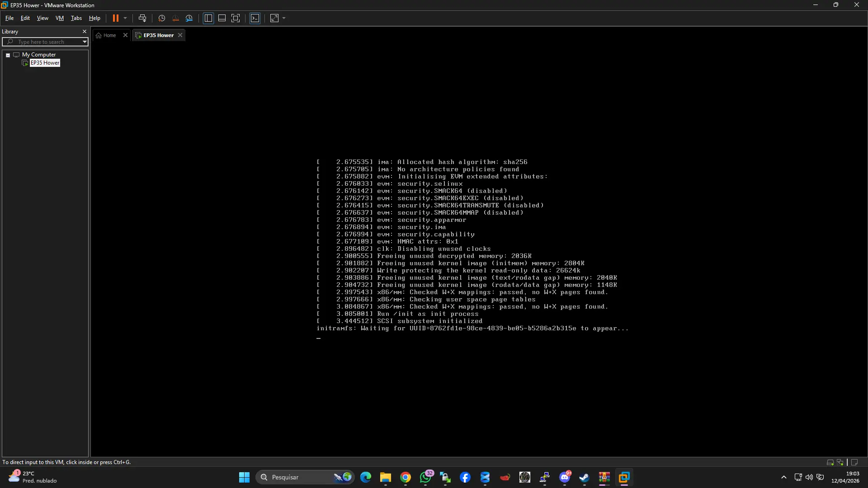This screenshot has height=488, width=868.
Task: Open the stretch mode dropdown arrow
Action: (284, 18)
